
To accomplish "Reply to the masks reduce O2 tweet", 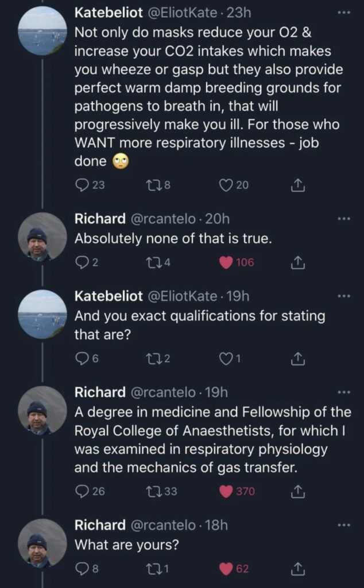I will [81, 185].
